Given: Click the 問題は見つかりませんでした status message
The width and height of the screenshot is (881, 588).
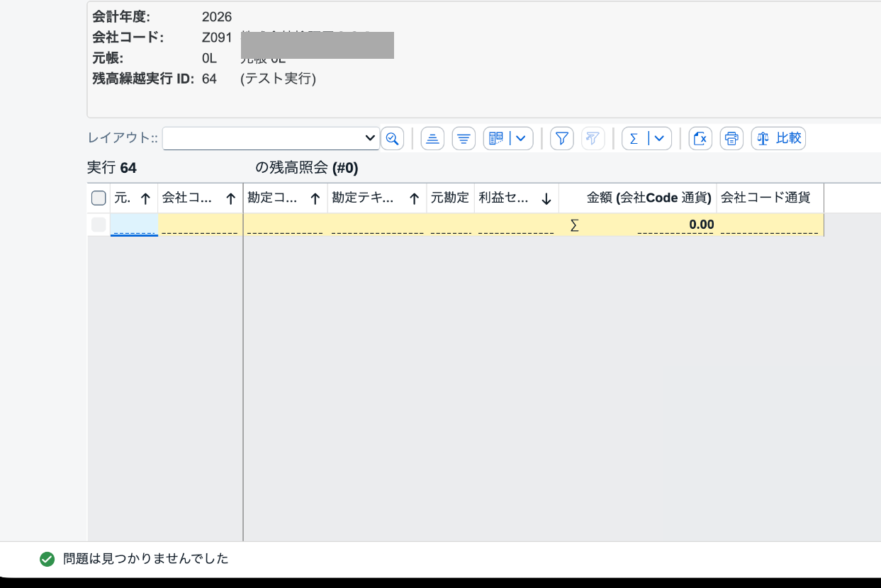Looking at the screenshot, I should coord(146,559).
